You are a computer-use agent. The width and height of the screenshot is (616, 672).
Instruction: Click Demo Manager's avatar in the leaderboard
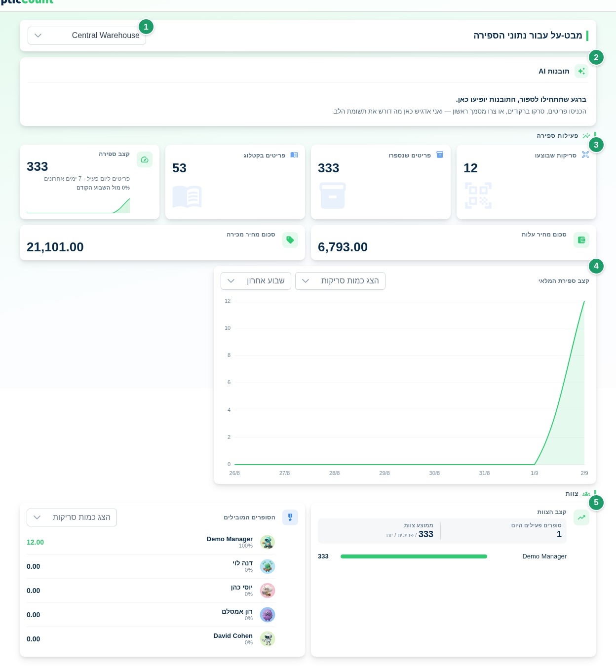268,542
